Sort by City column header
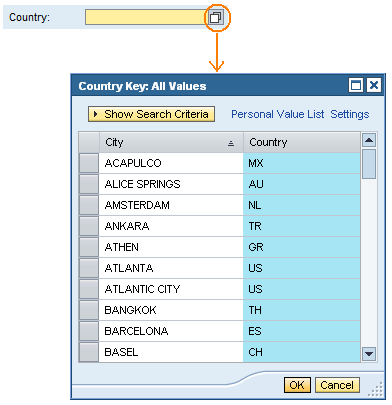392x405 pixels. click(171, 142)
